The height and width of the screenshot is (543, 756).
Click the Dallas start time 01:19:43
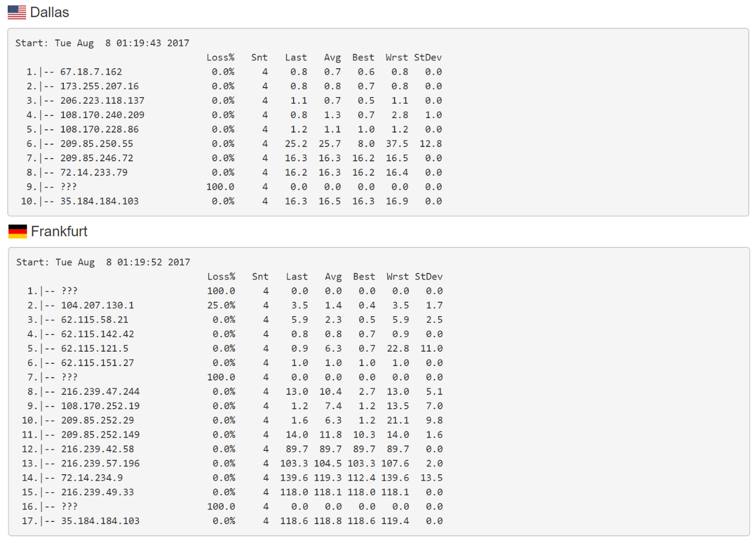tap(139, 43)
